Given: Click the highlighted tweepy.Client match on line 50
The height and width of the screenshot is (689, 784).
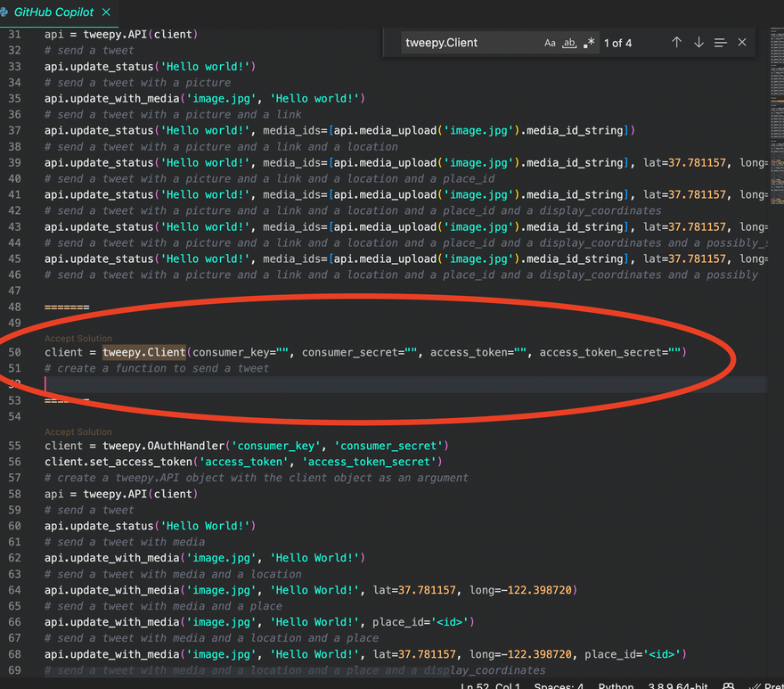Looking at the screenshot, I should coord(143,353).
